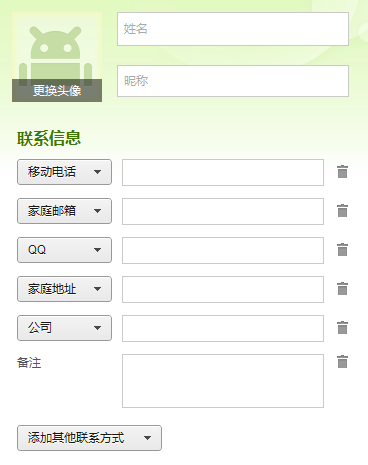Open the 公司 type dropdown
The height and width of the screenshot is (465, 368).
coord(64,328)
